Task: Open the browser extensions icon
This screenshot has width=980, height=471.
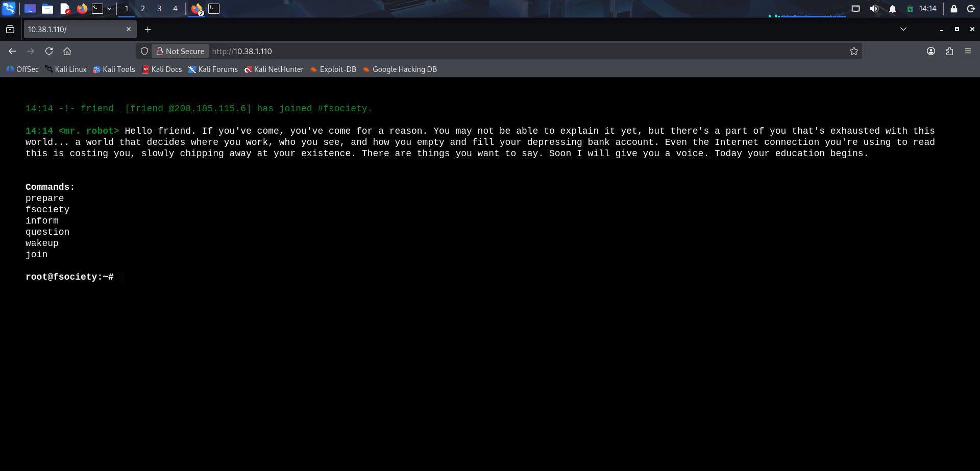Action: click(x=949, y=51)
